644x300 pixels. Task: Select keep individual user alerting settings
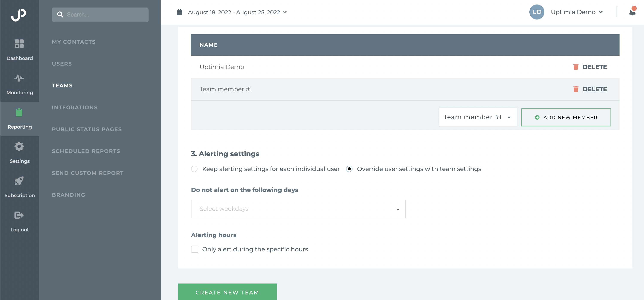point(194,169)
